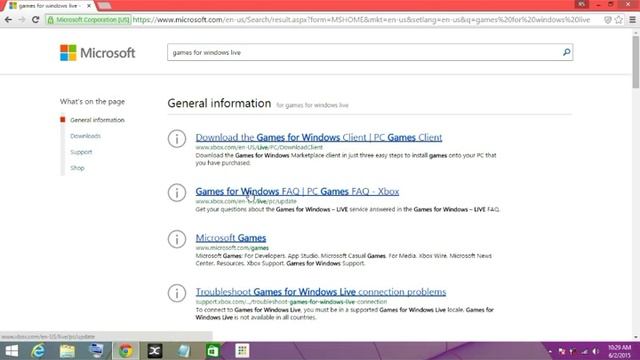The height and width of the screenshot is (360, 640).
Task: Click the www.microsoft.com/games URL text
Action: [x=232, y=248]
